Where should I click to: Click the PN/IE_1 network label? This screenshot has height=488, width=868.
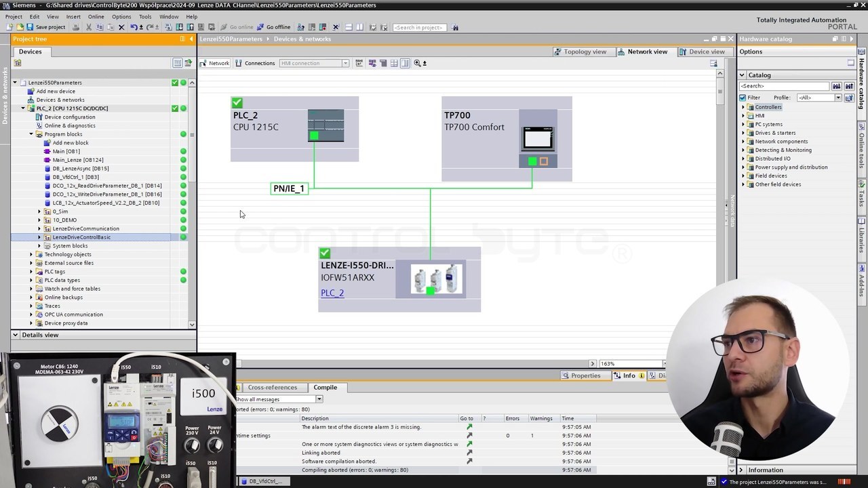289,188
